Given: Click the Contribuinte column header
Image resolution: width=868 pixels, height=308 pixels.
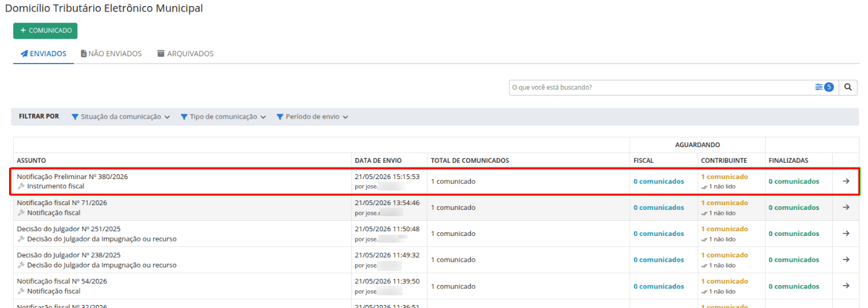Looking at the screenshot, I should click(x=724, y=160).
